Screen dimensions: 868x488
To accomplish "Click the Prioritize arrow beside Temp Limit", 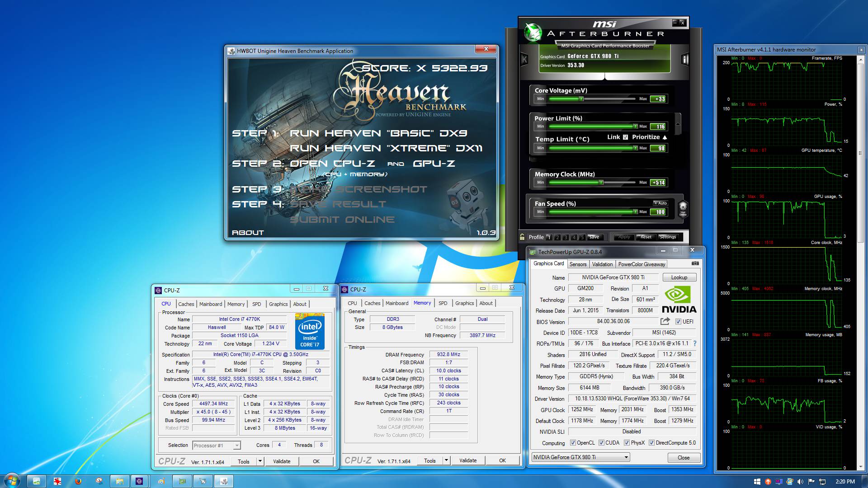I will coord(665,137).
